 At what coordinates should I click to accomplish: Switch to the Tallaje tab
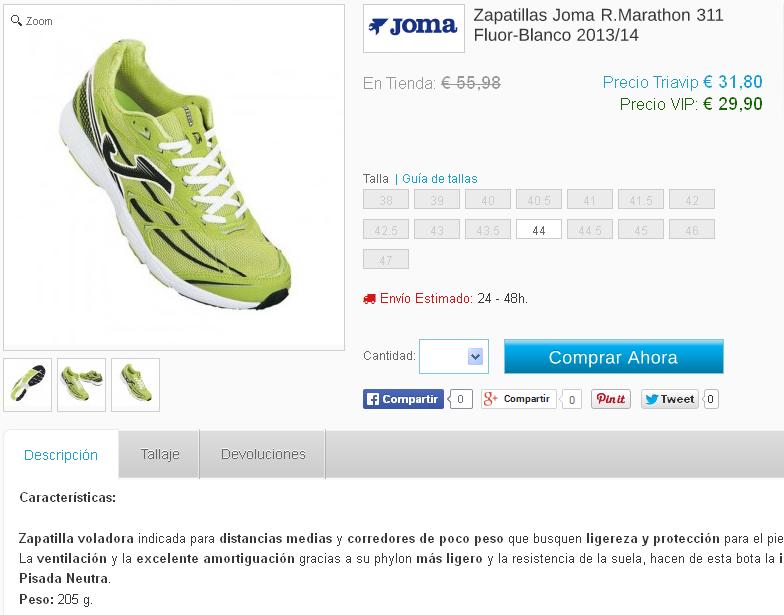[160, 454]
